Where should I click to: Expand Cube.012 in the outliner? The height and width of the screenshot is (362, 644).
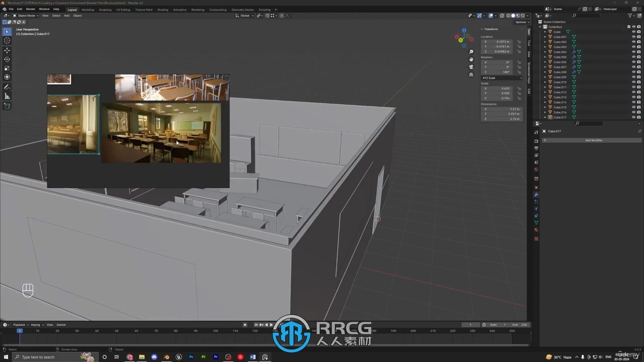(x=545, y=92)
